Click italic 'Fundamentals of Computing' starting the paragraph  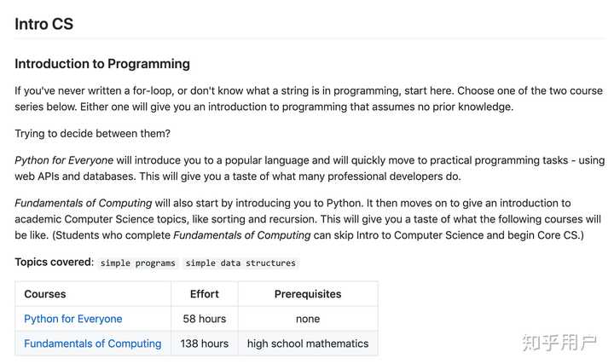83,203
